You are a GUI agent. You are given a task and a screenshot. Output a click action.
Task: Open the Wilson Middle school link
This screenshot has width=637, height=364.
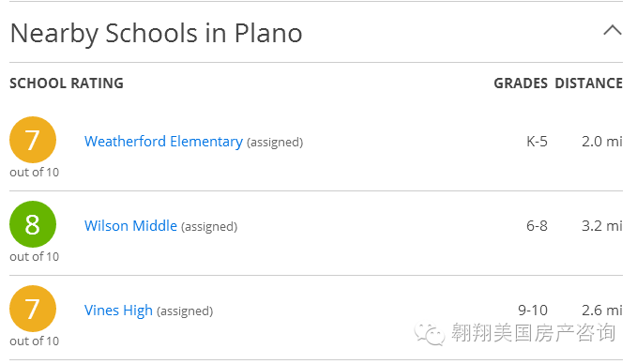tap(130, 226)
